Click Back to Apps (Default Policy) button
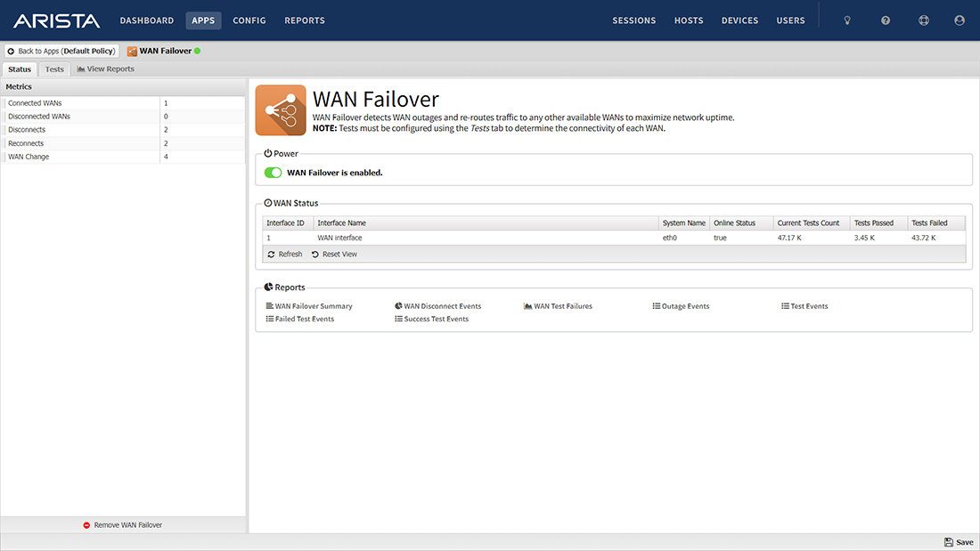The width and height of the screenshot is (980, 551). (61, 52)
